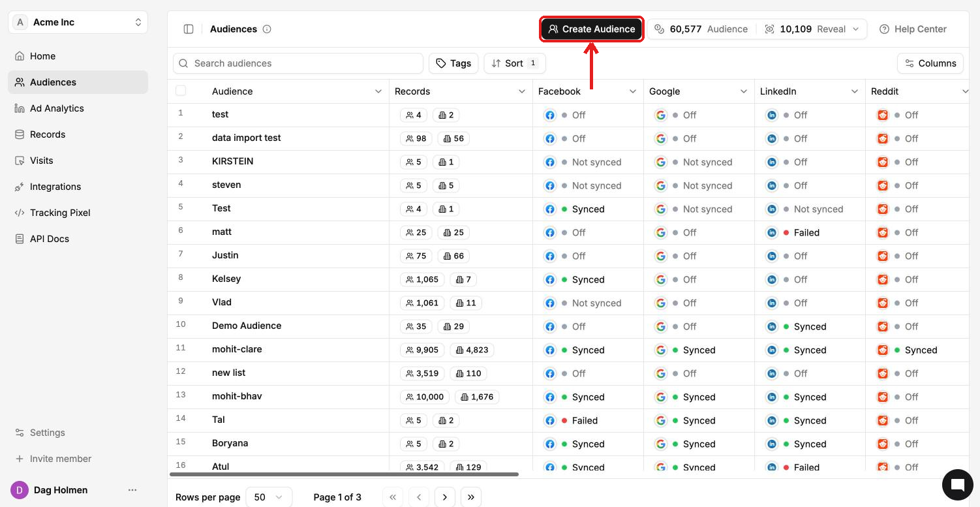Navigate to Integrations in the sidebar

tap(78, 187)
